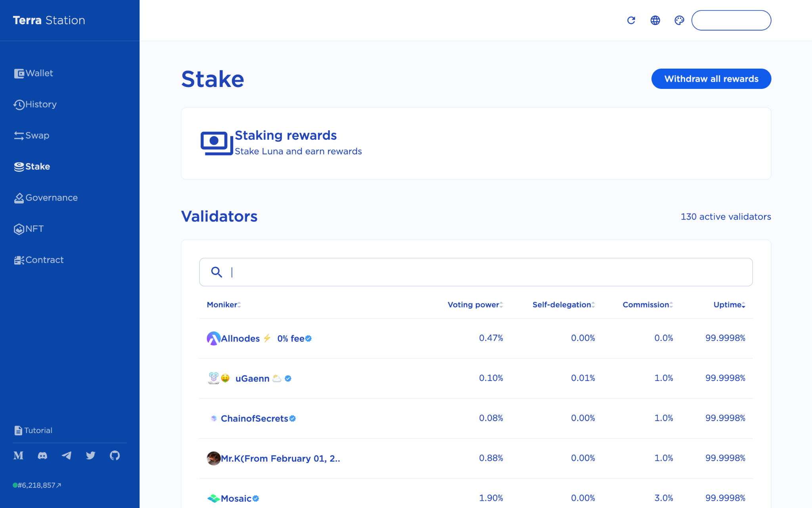Screen dimensions: 812x508
Task: Focus the validator search field
Action: 476,272
